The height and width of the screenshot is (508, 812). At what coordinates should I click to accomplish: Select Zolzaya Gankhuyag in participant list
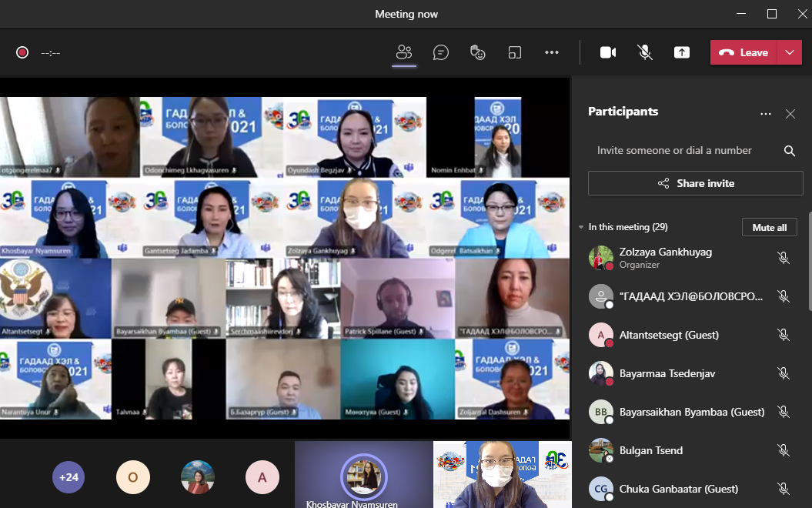click(x=693, y=258)
